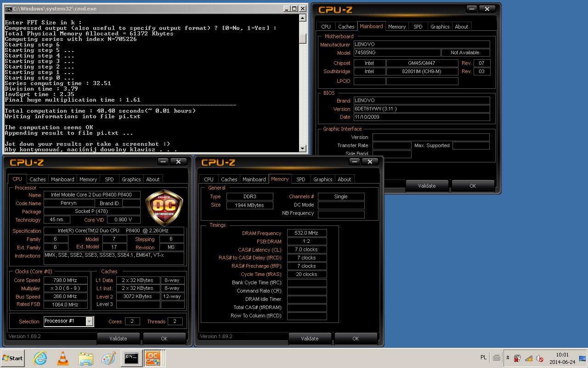The height and width of the screenshot is (368, 588).
Task: Click the Core Speed 798.0 MHz field
Action: (x=65, y=280)
